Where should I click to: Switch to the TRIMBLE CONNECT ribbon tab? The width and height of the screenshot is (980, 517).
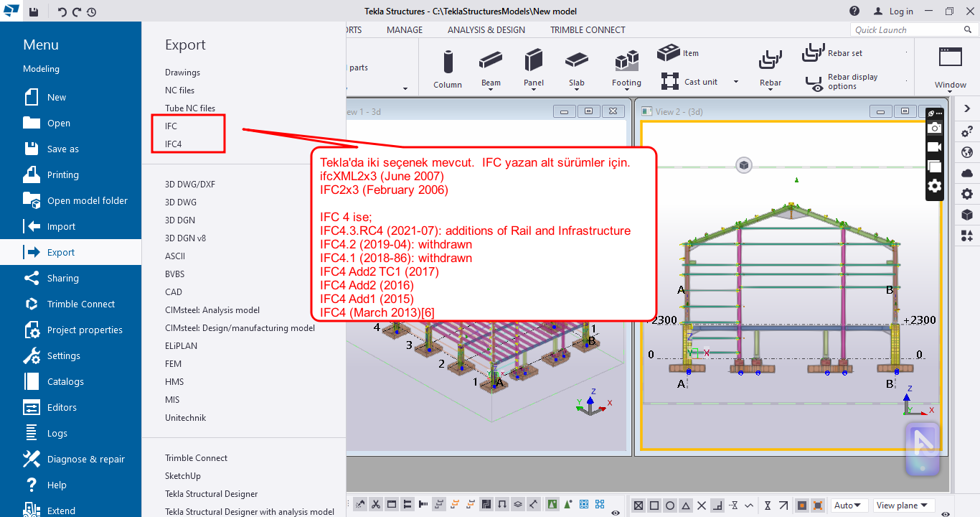(x=588, y=30)
